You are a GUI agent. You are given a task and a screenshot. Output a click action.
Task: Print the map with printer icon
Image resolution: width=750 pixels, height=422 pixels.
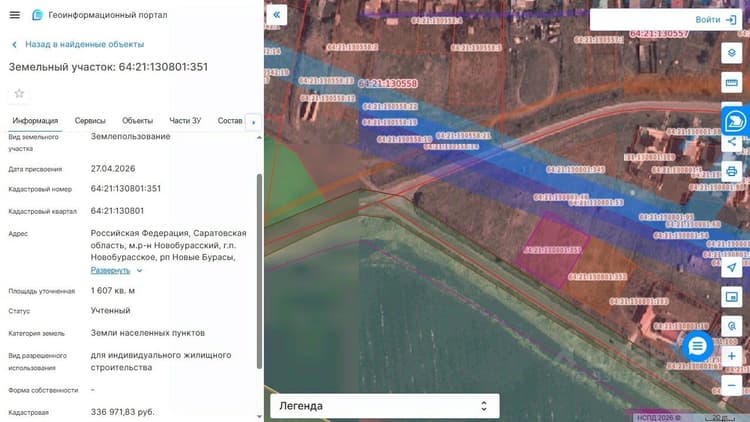731,171
